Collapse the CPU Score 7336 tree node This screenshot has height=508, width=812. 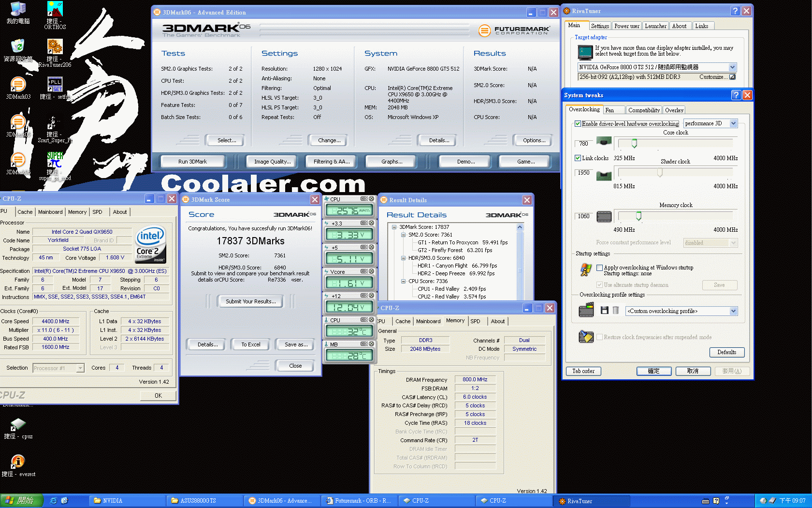point(403,281)
